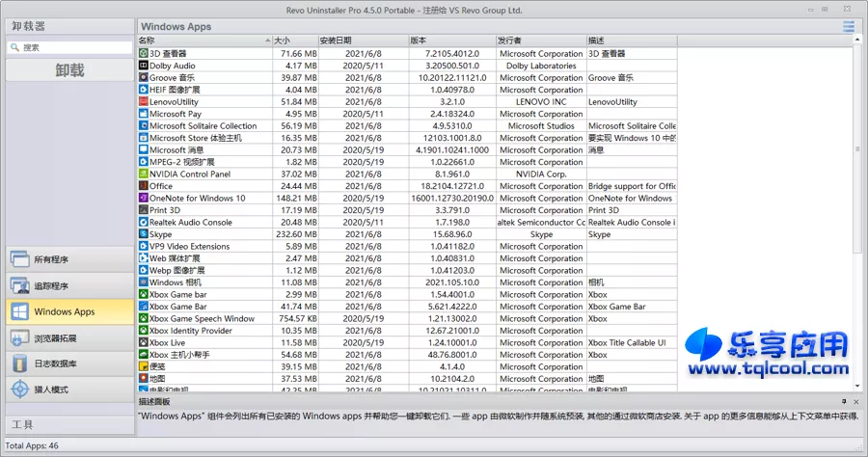Sort the list by 发行者 column

coord(541,40)
